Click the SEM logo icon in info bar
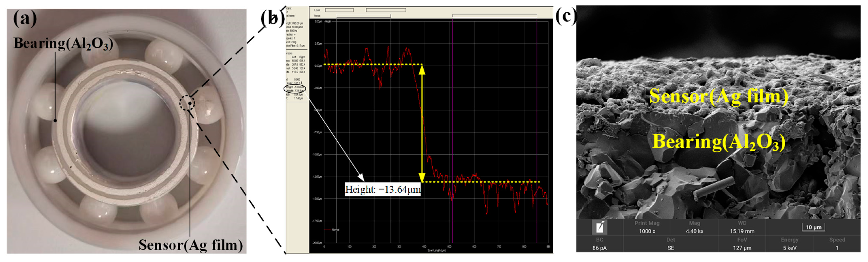This screenshot has width=868, height=262. coord(599,227)
